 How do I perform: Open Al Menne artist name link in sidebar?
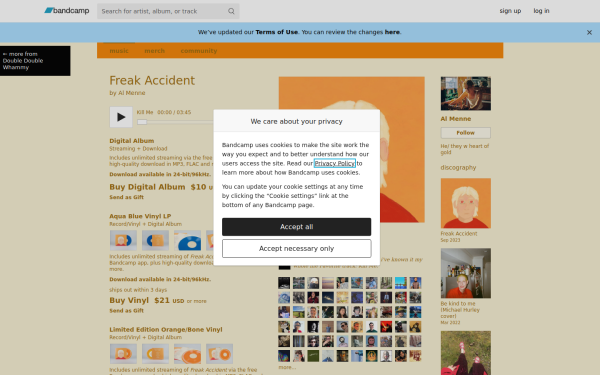[456, 119]
